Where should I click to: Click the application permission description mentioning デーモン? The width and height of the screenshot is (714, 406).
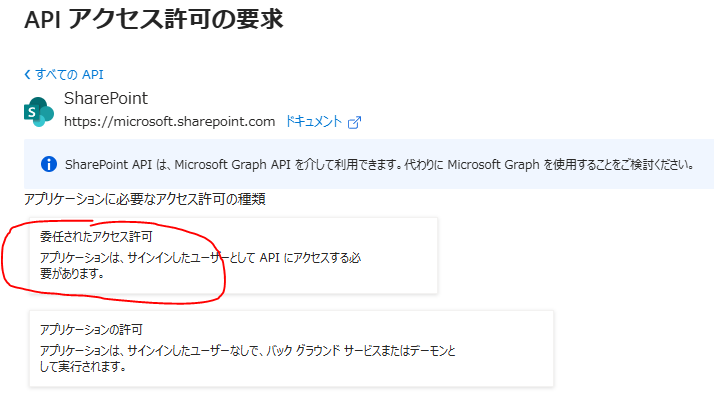click(247, 350)
